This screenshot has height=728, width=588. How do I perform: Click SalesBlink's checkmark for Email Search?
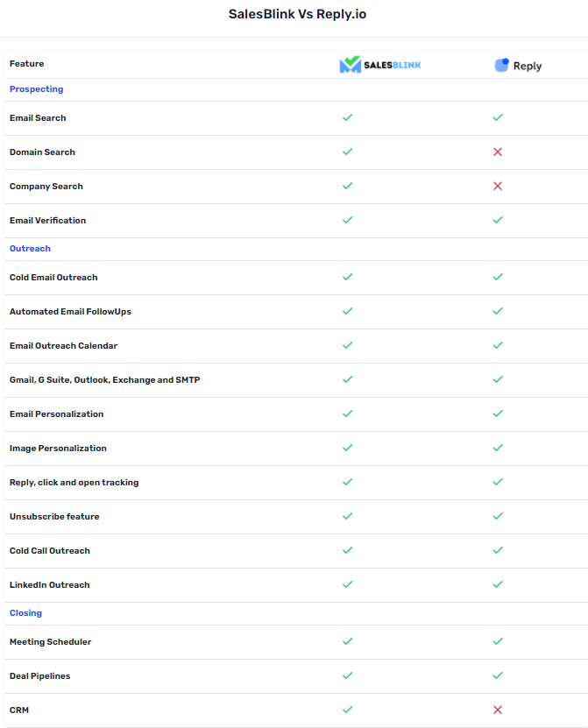[x=347, y=117]
